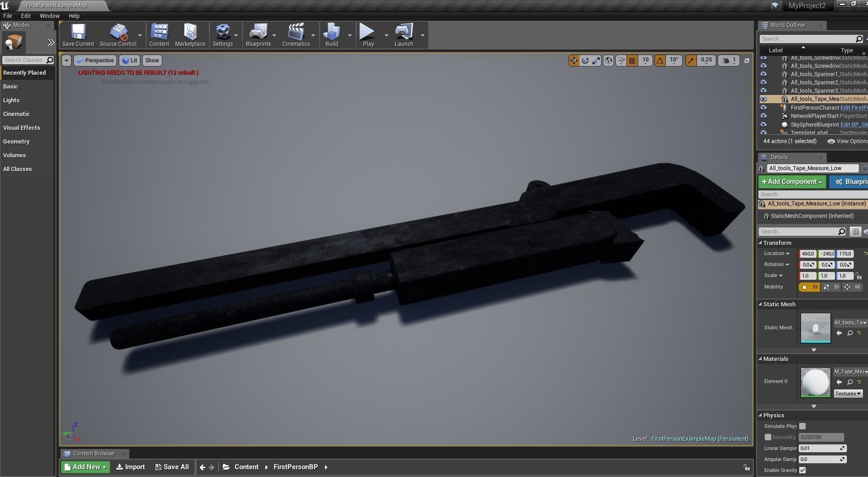Click the Cinematics toolbar icon
Image resolution: width=868 pixels, height=477 pixels.
(x=296, y=35)
